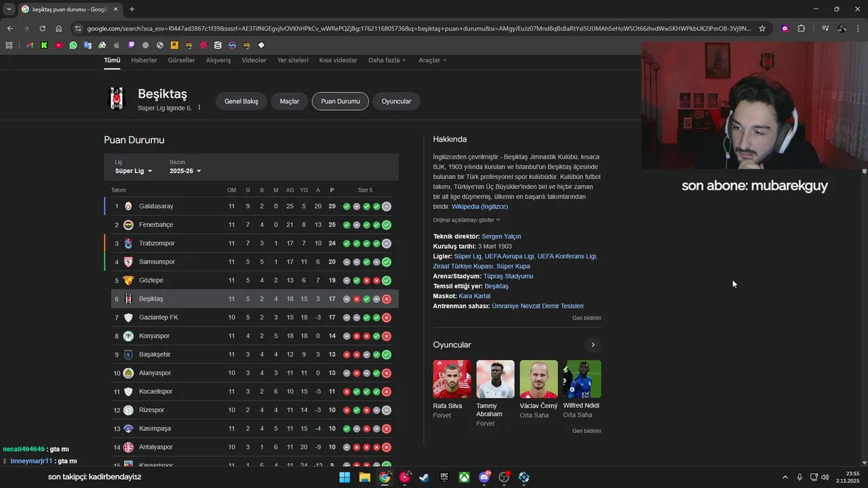Click Geri bildirim below Hakkında info
Image resolution: width=868 pixels, height=488 pixels.
pyautogui.click(x=587, y=318)
